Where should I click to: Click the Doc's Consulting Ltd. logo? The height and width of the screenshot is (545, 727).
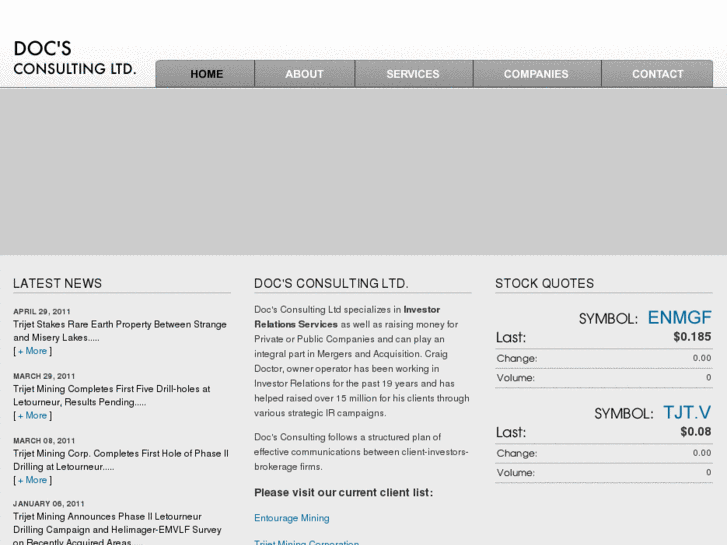pos(74,59)
